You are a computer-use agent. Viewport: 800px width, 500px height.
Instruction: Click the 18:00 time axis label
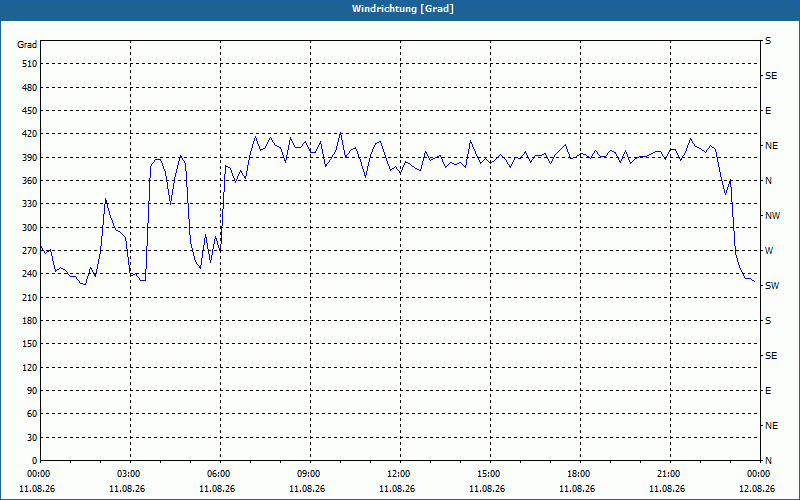point(579,474)
